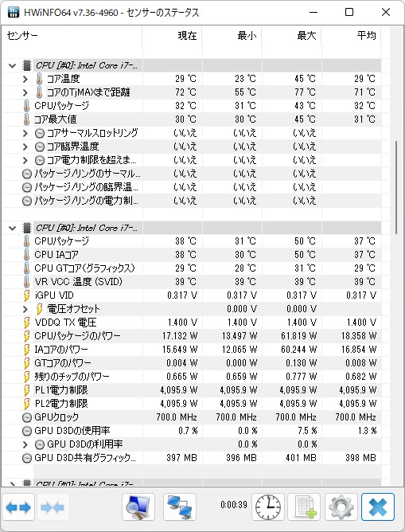Viewport: 405px width, 532px height.
Task: Click the lightning icon of PL2電力制限
Action: 27,404
